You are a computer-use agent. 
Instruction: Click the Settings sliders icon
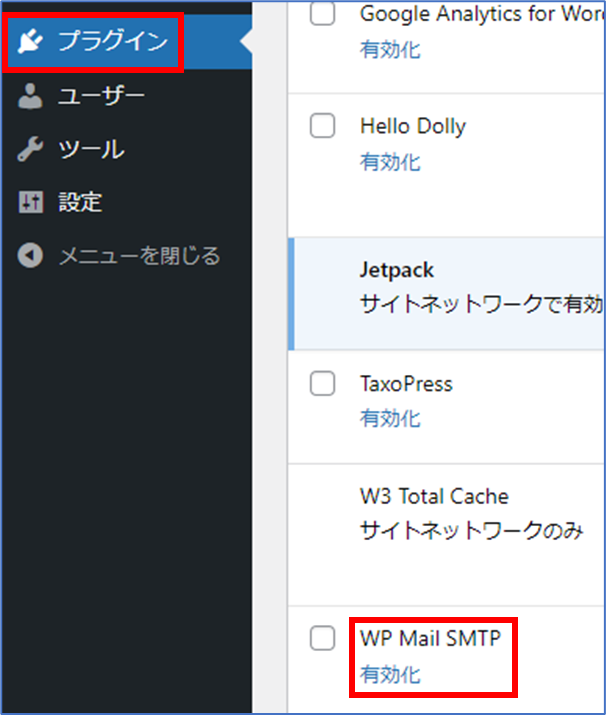31,202
